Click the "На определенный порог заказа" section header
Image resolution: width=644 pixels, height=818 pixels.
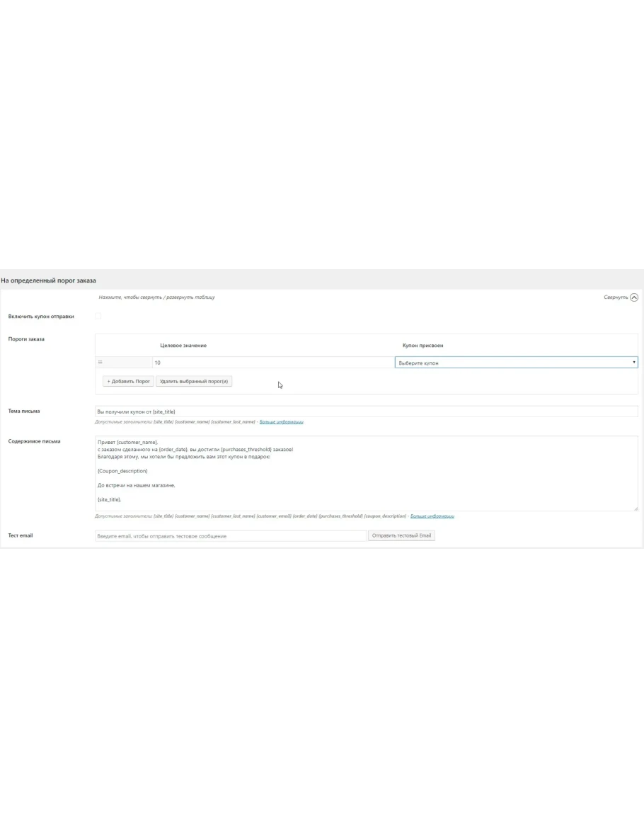click(49, 280)
